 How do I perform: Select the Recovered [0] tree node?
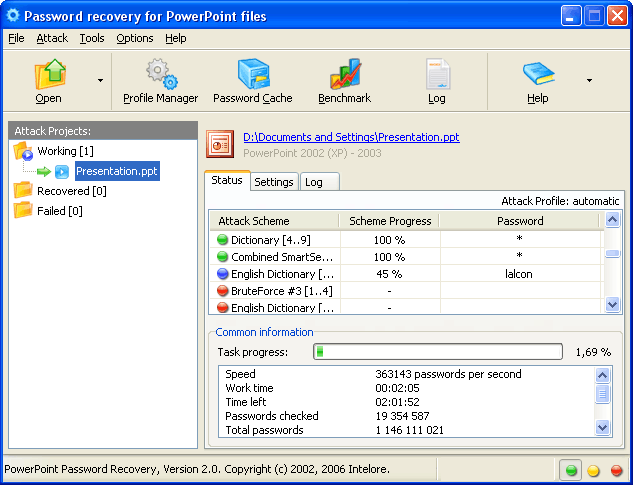point(72,191)
